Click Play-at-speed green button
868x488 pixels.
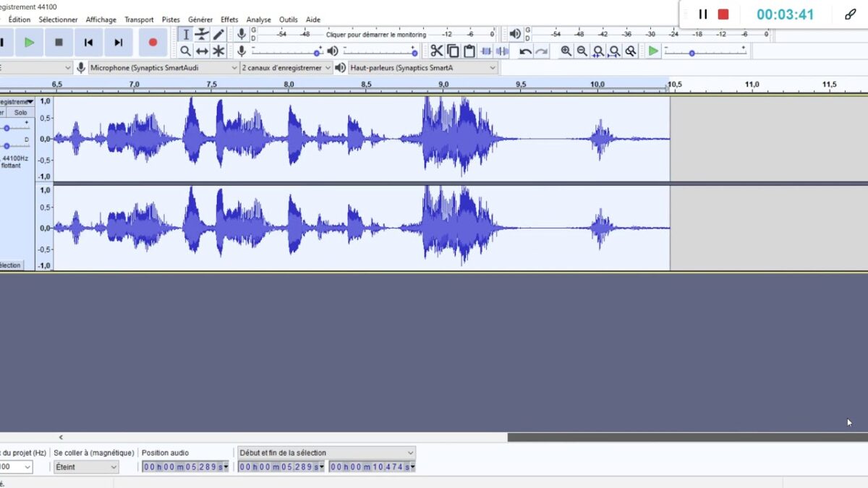tap(654, 51)
